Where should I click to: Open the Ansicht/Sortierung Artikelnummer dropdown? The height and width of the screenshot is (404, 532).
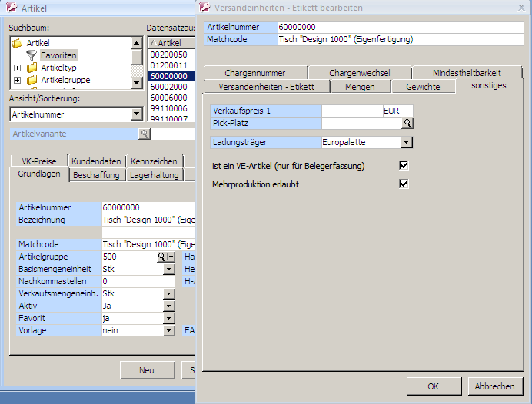coord(137,114)
